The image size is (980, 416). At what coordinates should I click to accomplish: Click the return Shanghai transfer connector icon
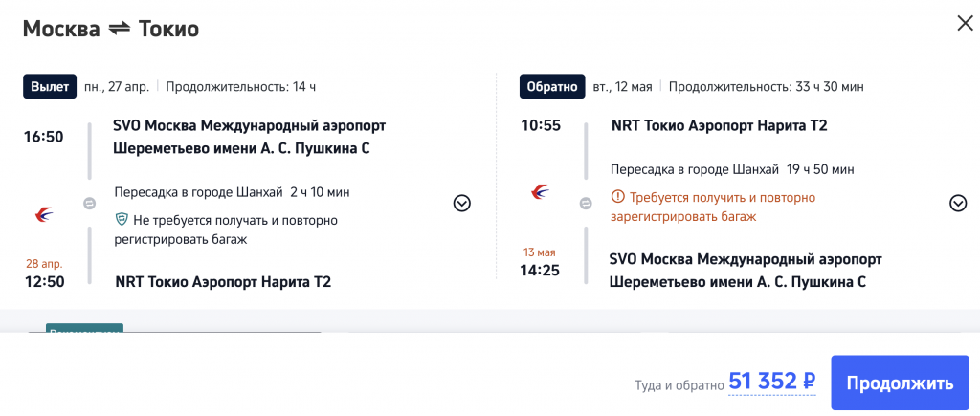(x=586, y=203)
